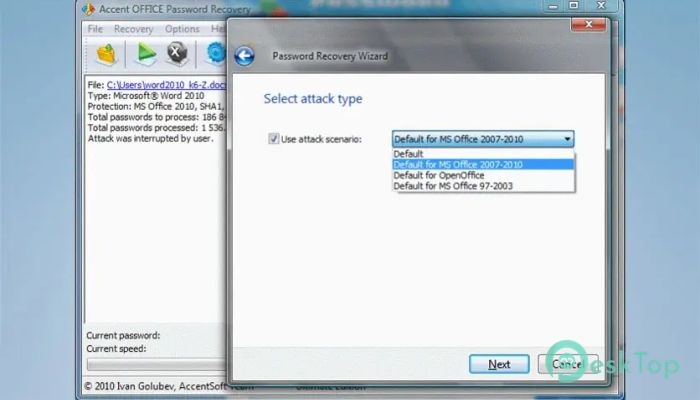Select the 'Type: Microsoft Word 2010' line
The height and width of the screenshot is (400, 700).
(146, 96)
